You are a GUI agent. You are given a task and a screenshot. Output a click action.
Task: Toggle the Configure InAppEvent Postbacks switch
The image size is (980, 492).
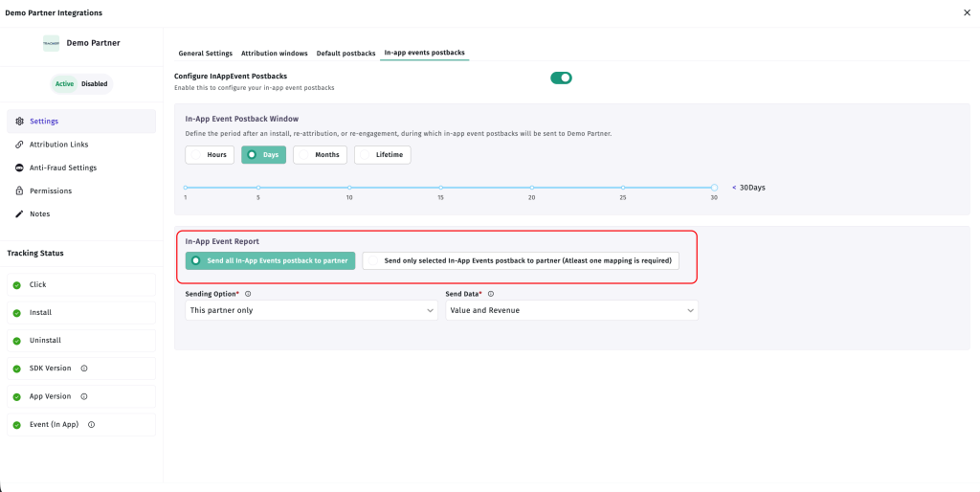point(561,78)
